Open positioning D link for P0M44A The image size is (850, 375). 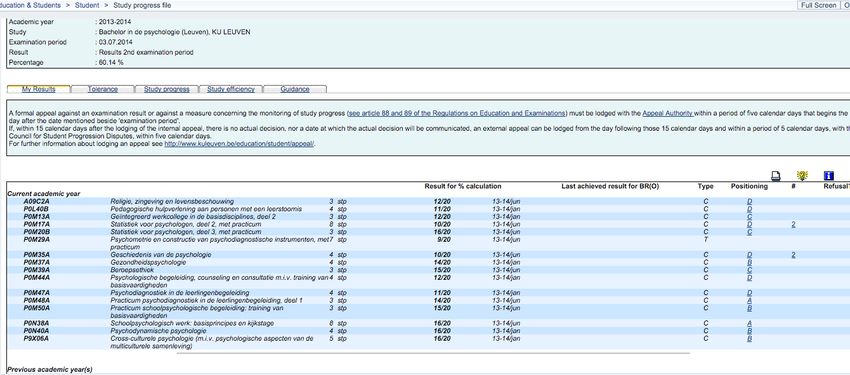[749, 277]
